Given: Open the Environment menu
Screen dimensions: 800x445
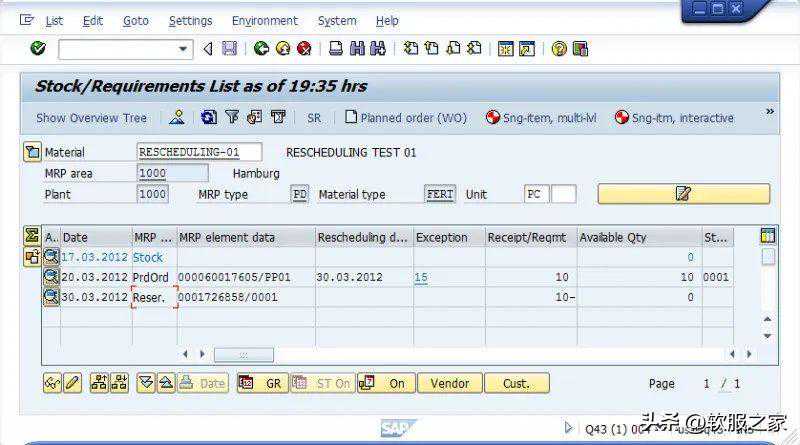Looking at the screenshot, I should pos(264,20).
